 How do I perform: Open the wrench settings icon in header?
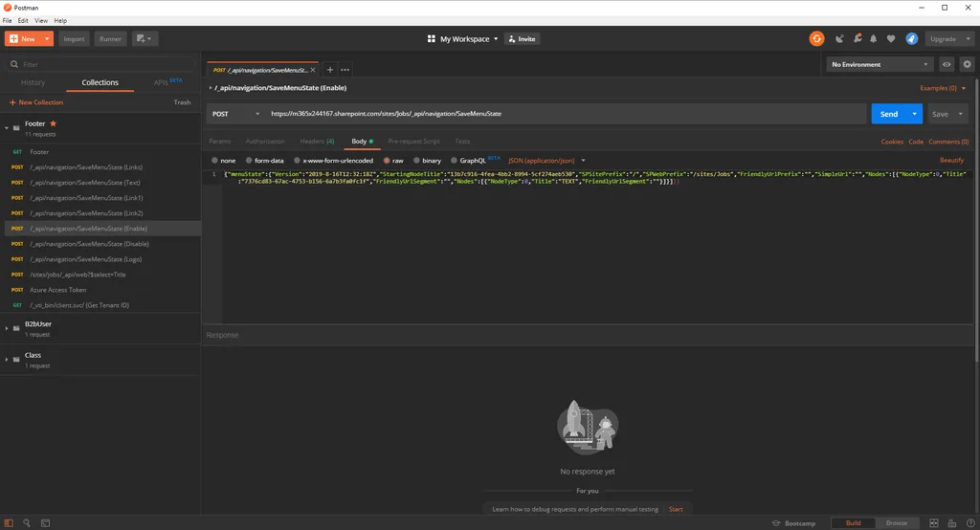point(857,39)
